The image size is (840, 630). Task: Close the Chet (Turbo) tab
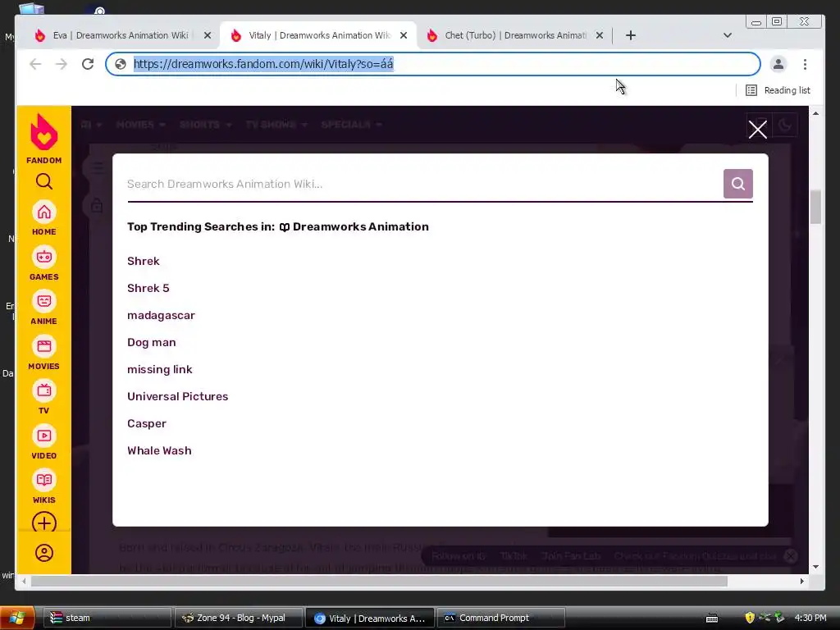point(600,35)
